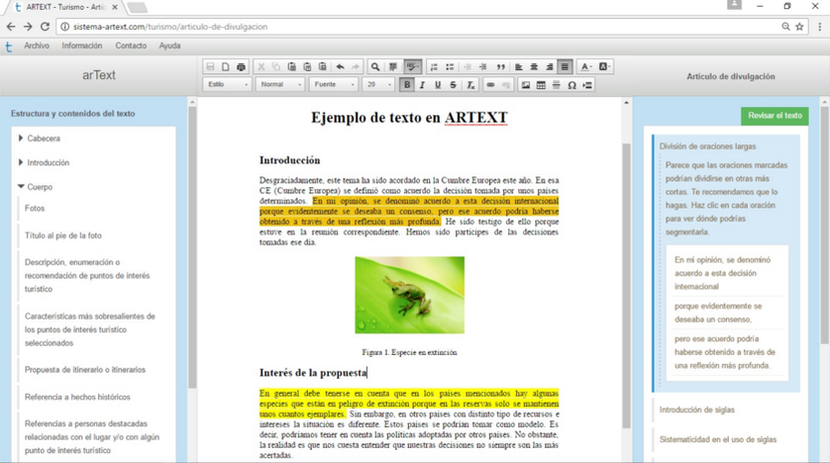
Task: Insert a bulleted list
Action: click(449, 67)
